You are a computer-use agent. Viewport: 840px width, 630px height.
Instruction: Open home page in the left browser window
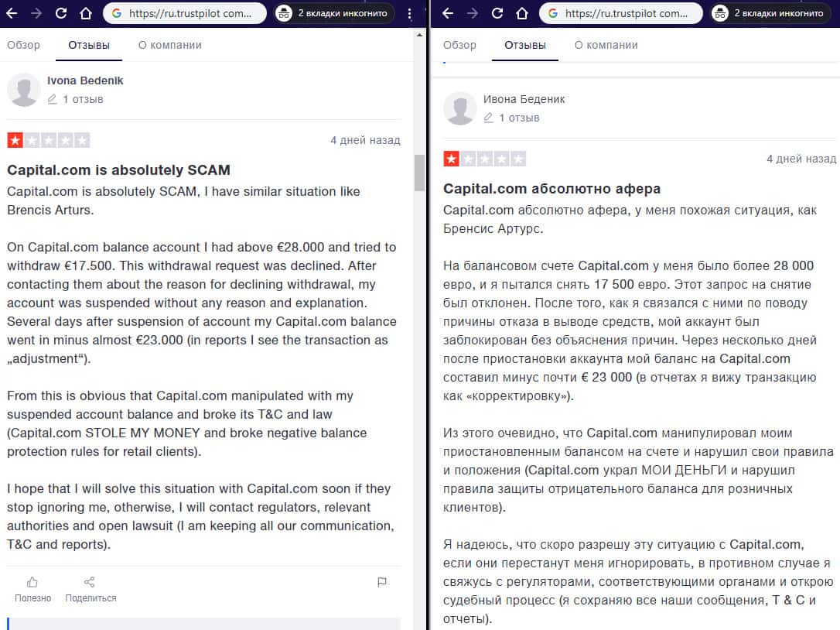(86, 13)
